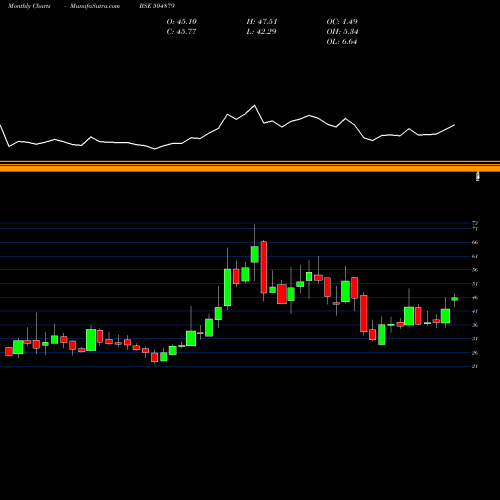
Task: Click the last small green candle at 46
Action: click(x=455, y=299)
